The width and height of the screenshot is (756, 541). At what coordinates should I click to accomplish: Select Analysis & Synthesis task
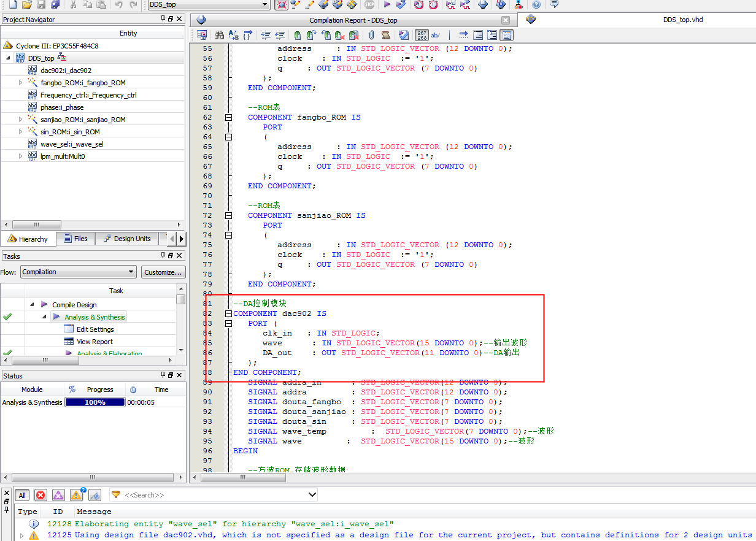click(94, 317)
